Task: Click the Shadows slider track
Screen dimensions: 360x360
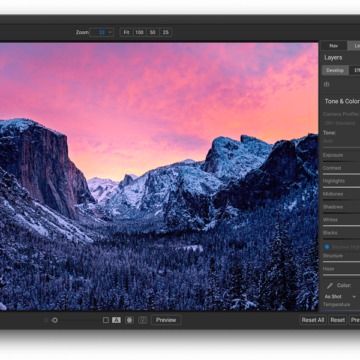Action: tap(341, 213)
